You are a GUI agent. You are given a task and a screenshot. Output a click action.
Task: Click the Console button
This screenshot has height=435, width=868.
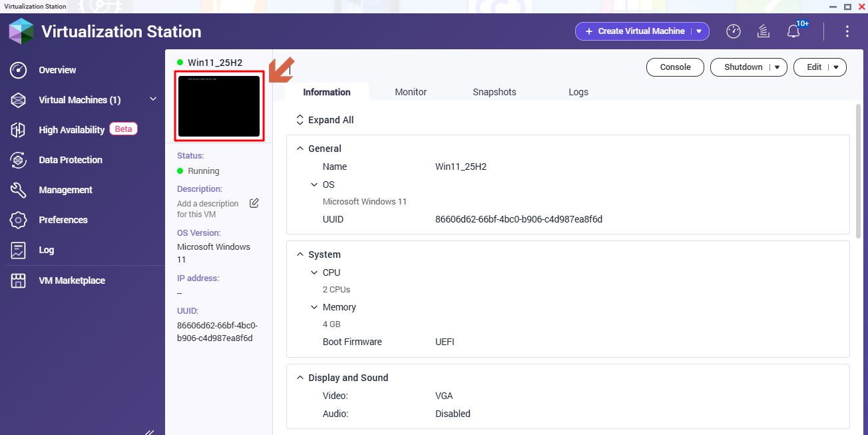click(x=675, y=67)
